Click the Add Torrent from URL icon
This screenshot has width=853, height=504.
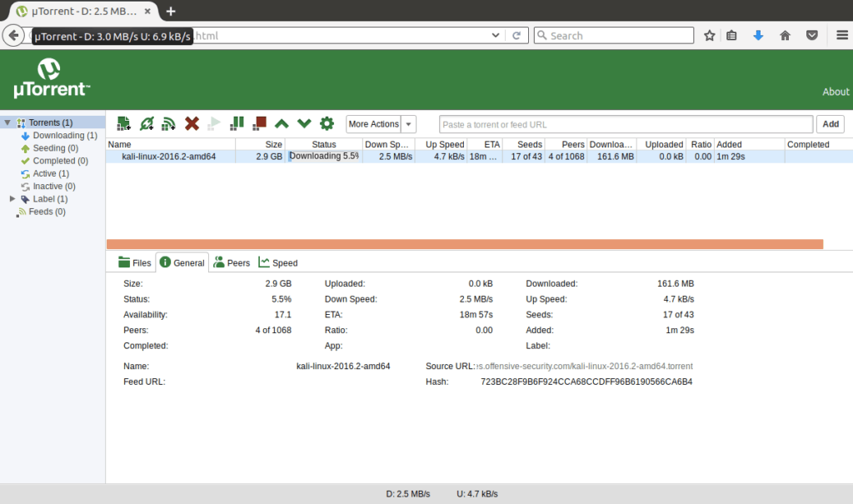(x=147, y=123)
